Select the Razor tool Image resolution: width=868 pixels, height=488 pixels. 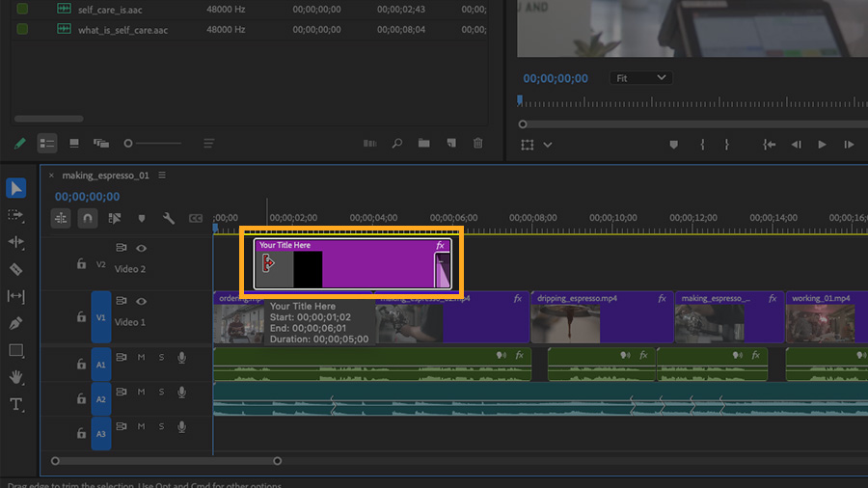point(15,269)
